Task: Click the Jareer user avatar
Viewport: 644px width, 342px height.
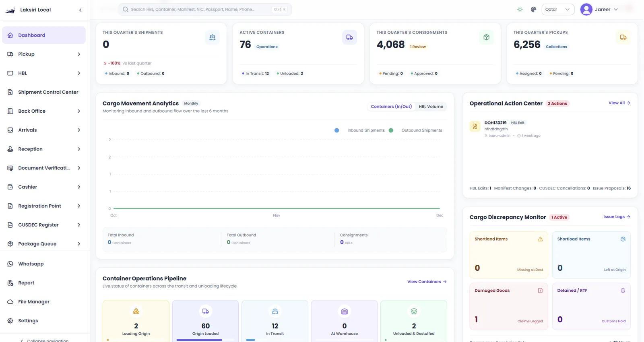Action: tap(586, 9)
